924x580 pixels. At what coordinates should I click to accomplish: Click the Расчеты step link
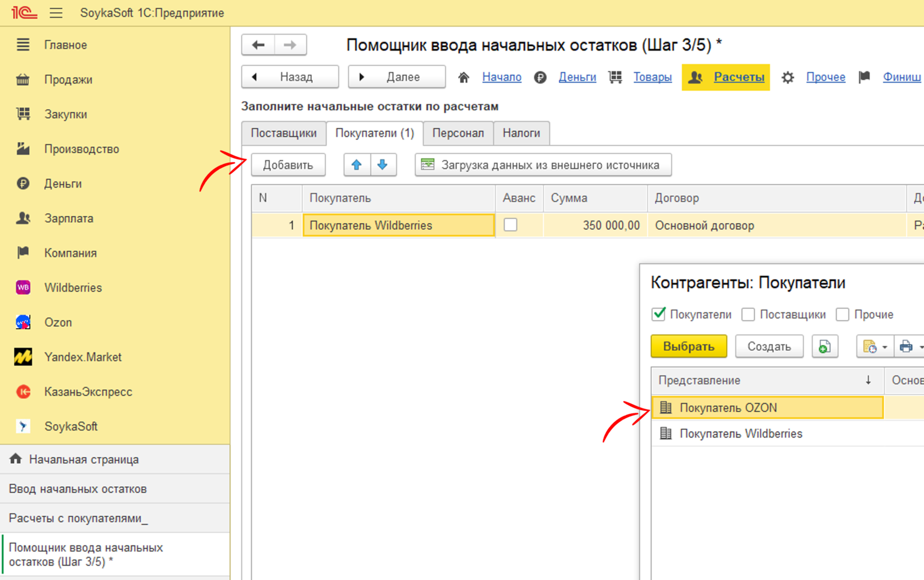[x=739, y=77]
